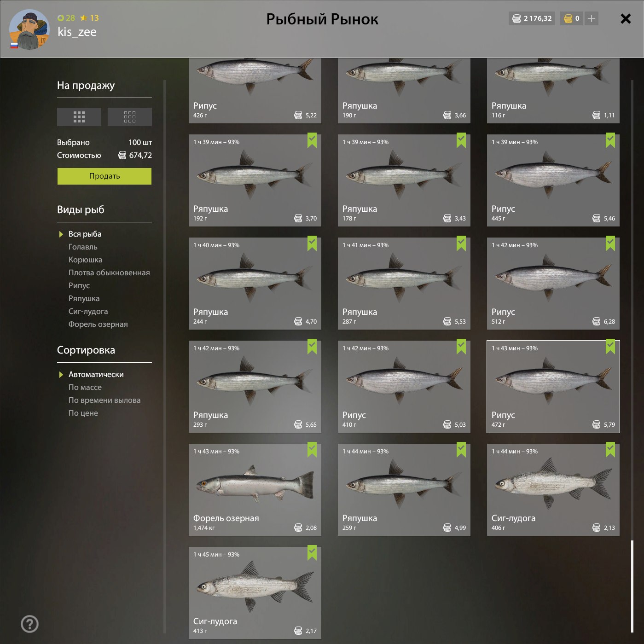This screenshot has width=644, height=644.
Task: Open the help question mark icon
Action: coord(30,624)
